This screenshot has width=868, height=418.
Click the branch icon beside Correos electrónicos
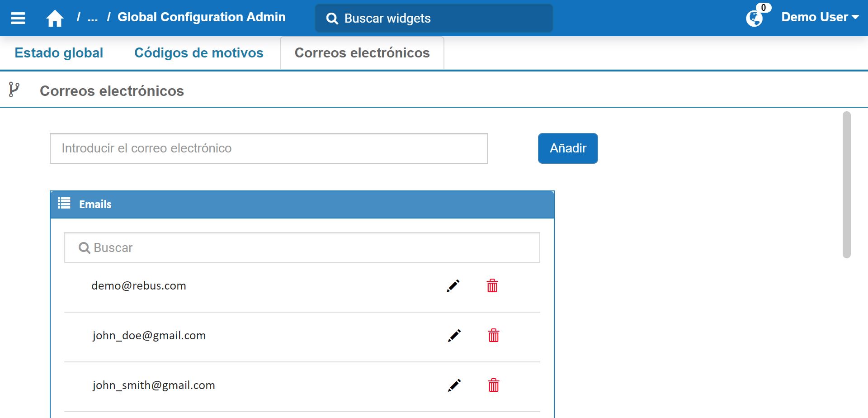(x=14, y=90)
